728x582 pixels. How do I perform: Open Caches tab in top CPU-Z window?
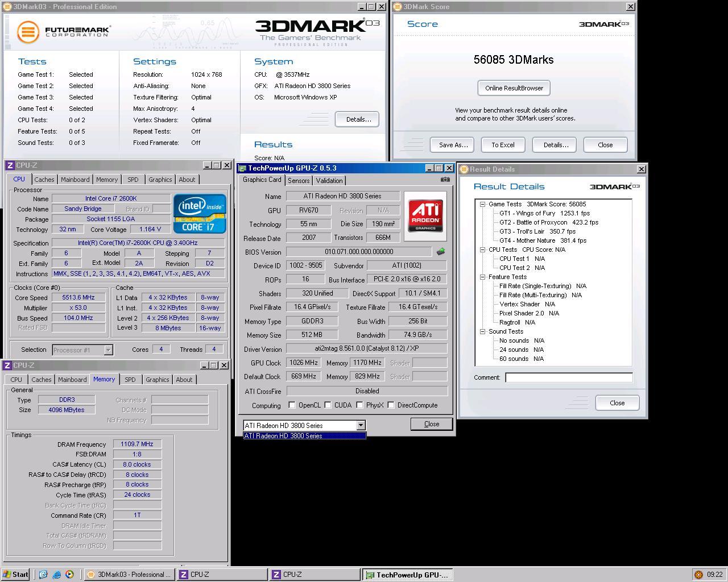coord(44,180)
